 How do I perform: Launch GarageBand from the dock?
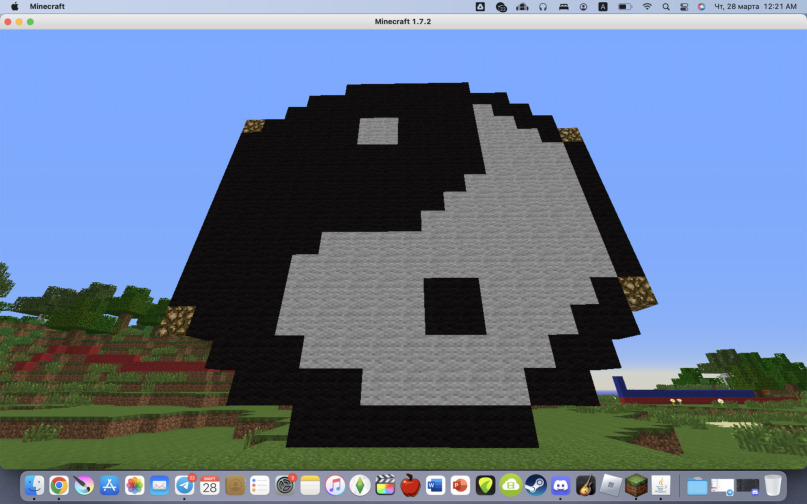(x=586, y=485)
